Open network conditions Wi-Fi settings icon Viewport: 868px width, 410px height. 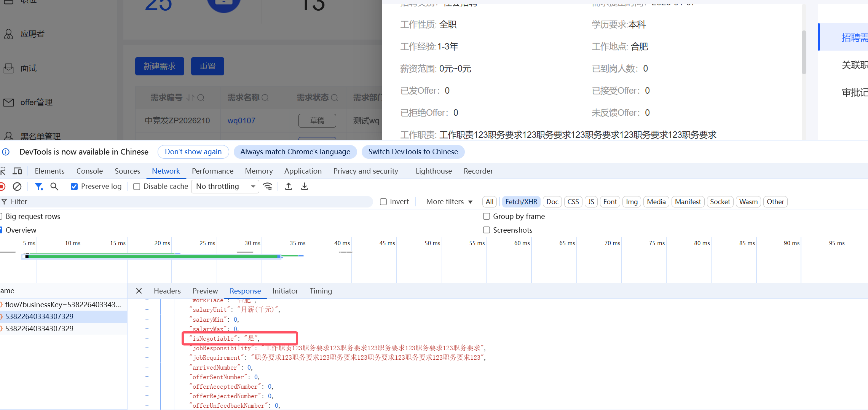tap(268, 186)
